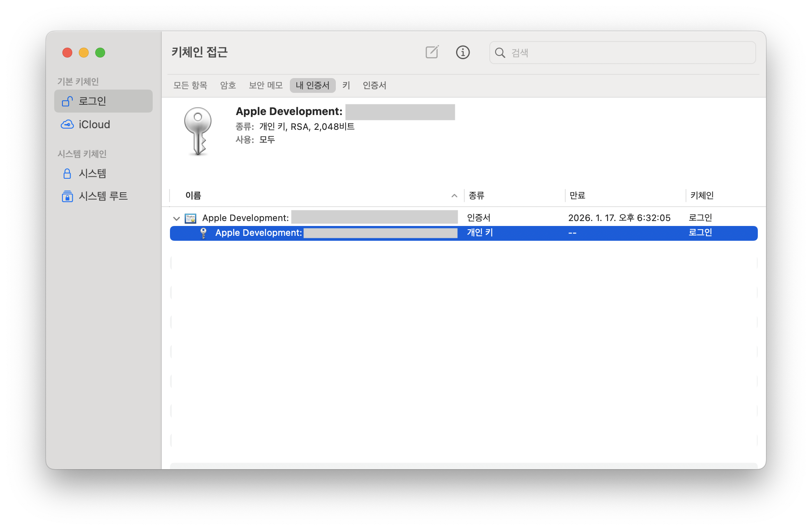Sort list by 만료 column header
The image size is (812, 530).
[x=577, y=196]
